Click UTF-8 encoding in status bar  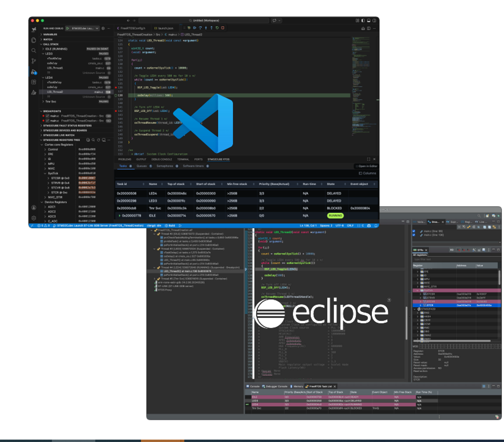pos(340,226)
